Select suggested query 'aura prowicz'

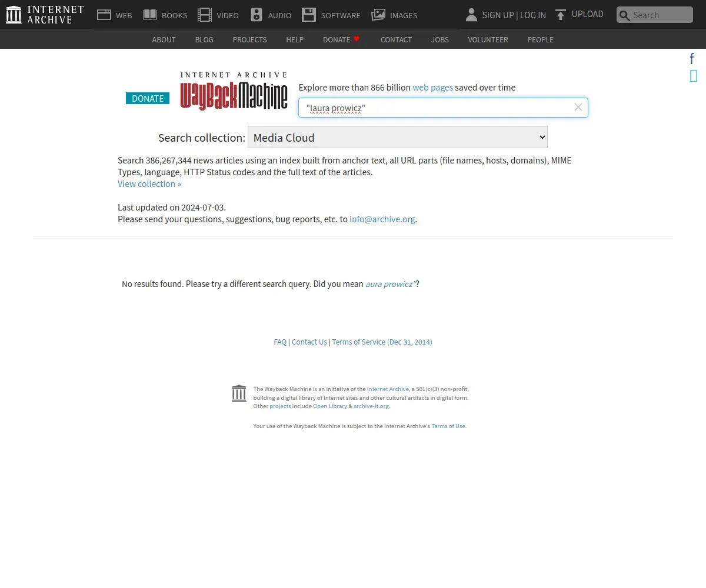click(391, 283)
